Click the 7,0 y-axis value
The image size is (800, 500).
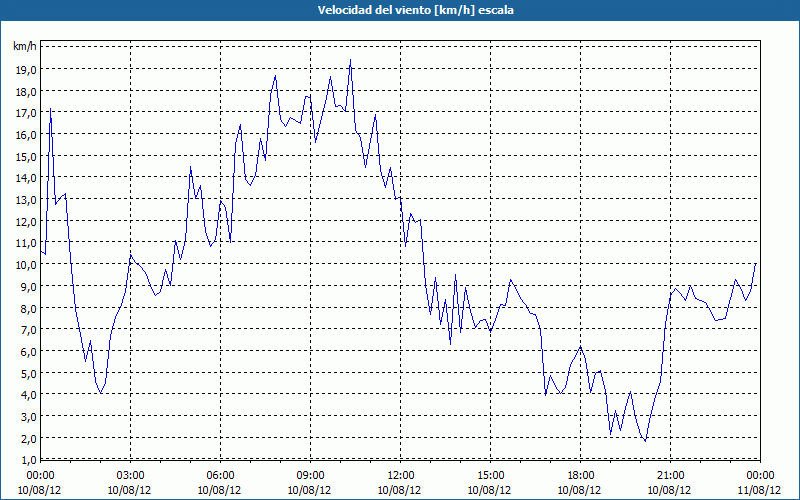pyautogui.click(x=29, y=330)
